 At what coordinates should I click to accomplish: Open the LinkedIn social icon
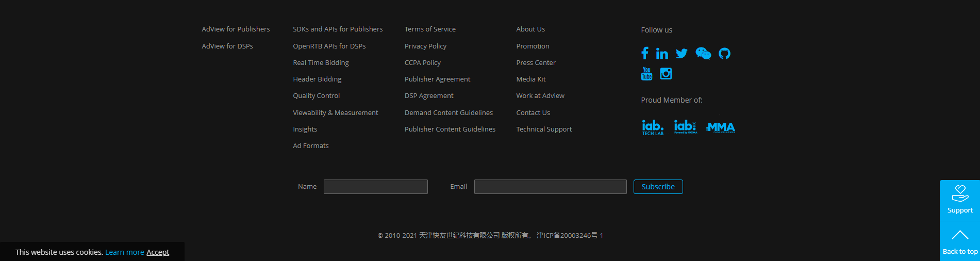pos(662,54)
